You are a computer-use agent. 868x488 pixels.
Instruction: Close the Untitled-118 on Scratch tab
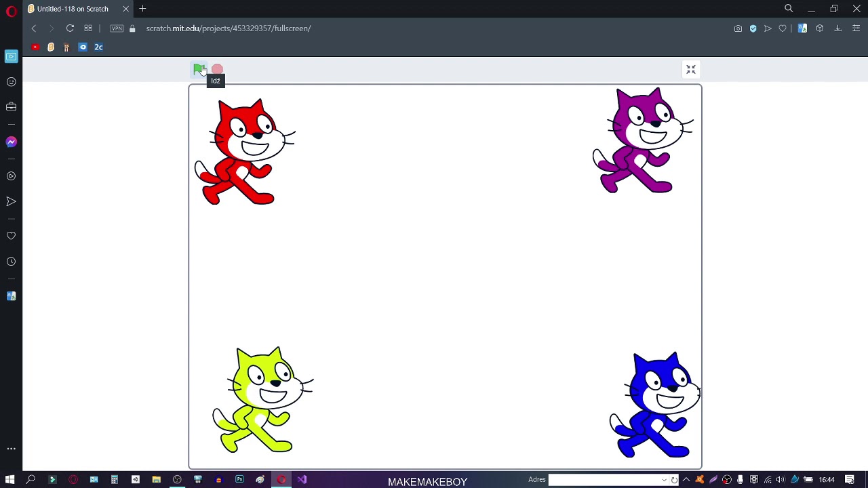(125, 9)
